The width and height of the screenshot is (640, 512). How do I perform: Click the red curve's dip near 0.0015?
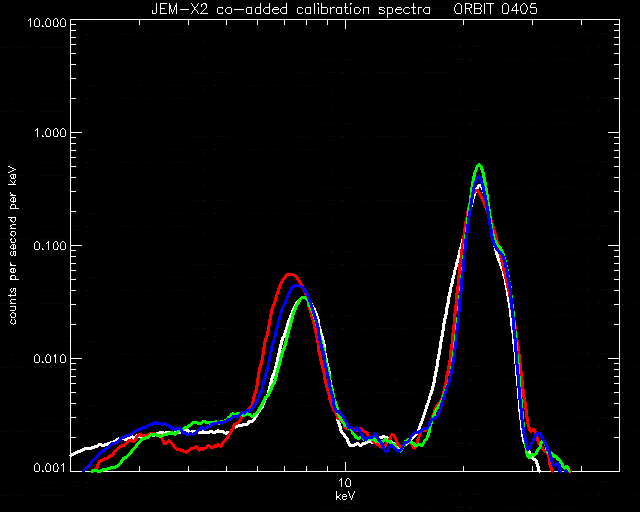tap(186, 451)
